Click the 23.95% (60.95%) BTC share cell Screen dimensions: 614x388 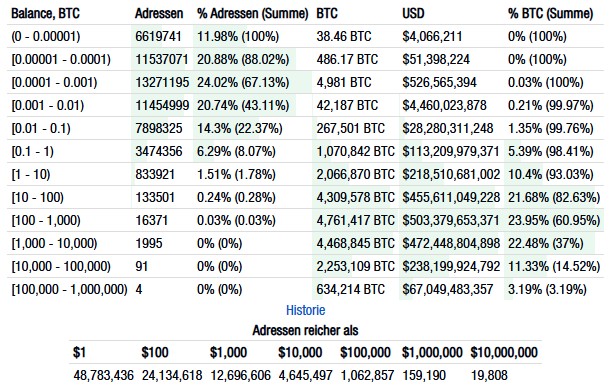coord(554,220)
